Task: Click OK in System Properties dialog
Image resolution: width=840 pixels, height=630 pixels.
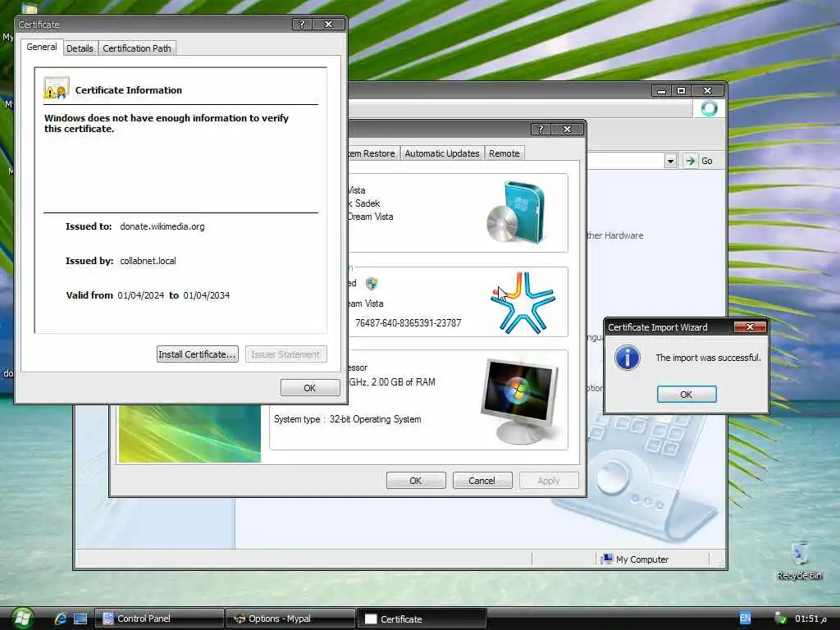Action: pyautogui.click(x=416, y=481)
